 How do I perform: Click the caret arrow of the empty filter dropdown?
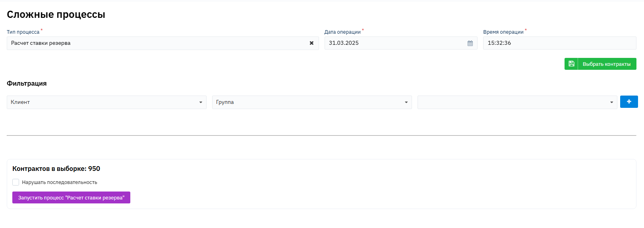[x=611, y=102]
